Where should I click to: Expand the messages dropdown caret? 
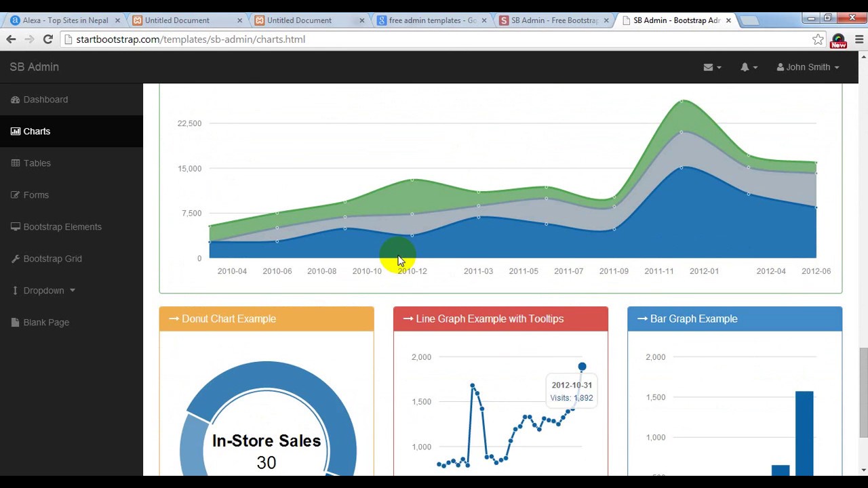[719, 68]
